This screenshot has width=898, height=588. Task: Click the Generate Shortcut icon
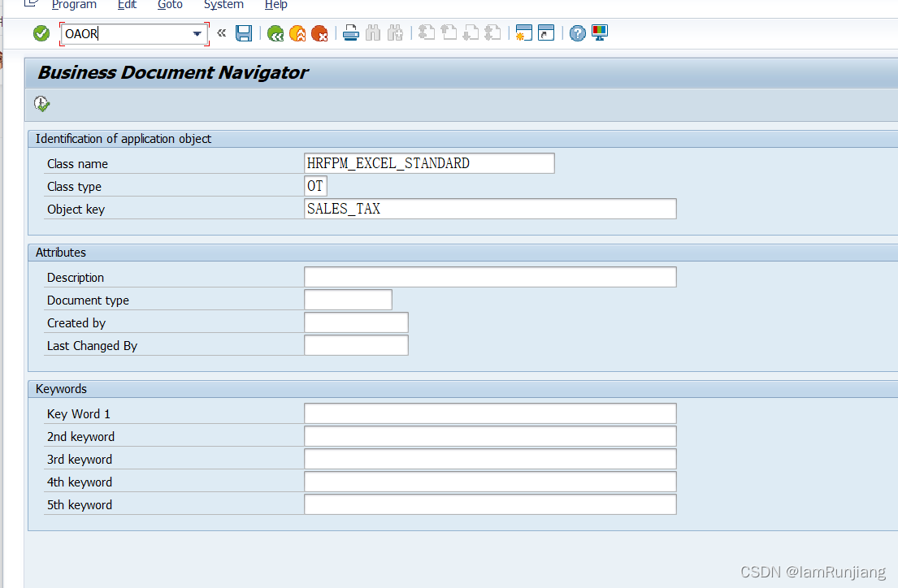click(x=546, y=32)
